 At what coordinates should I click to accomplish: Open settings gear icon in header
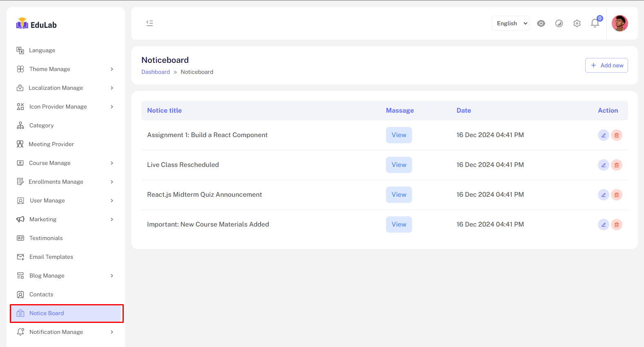coord(577,23)
